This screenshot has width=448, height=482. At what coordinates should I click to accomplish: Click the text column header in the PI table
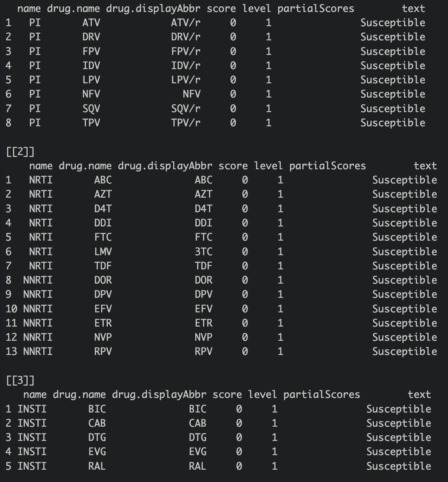click(413, 8)
